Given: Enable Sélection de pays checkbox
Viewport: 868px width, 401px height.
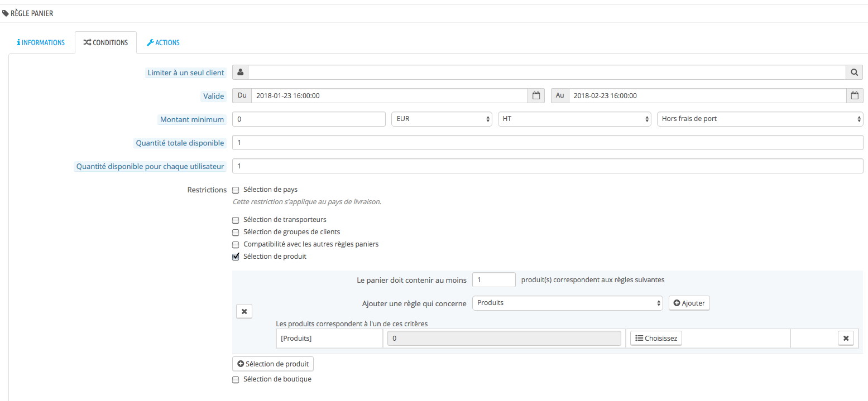Looking at the screenshot, I should pos(236,190).
